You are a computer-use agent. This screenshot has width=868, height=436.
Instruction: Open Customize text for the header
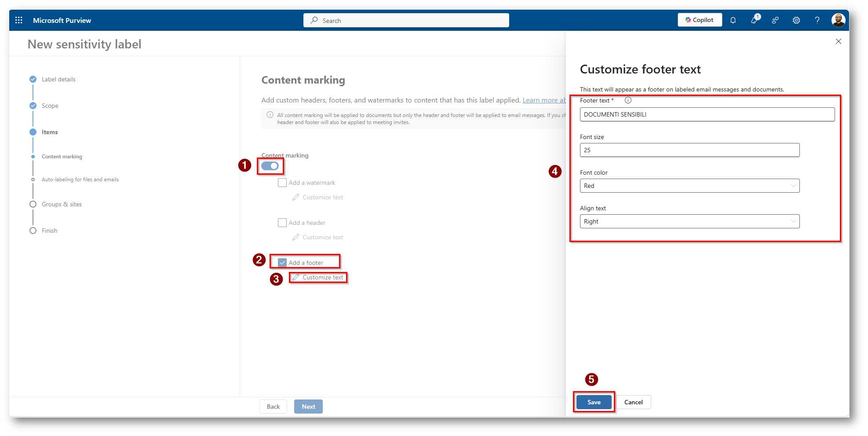click(x=323, y=237)
